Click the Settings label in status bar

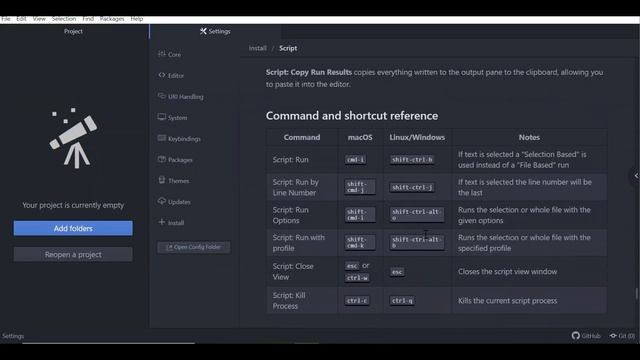click(13, 336)
